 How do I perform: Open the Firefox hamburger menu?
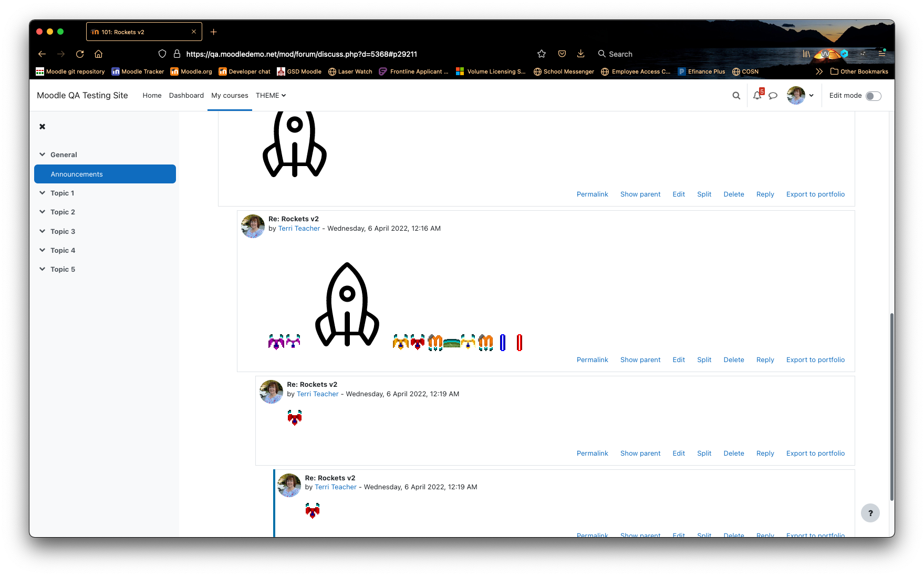click(x=882, y=54)
